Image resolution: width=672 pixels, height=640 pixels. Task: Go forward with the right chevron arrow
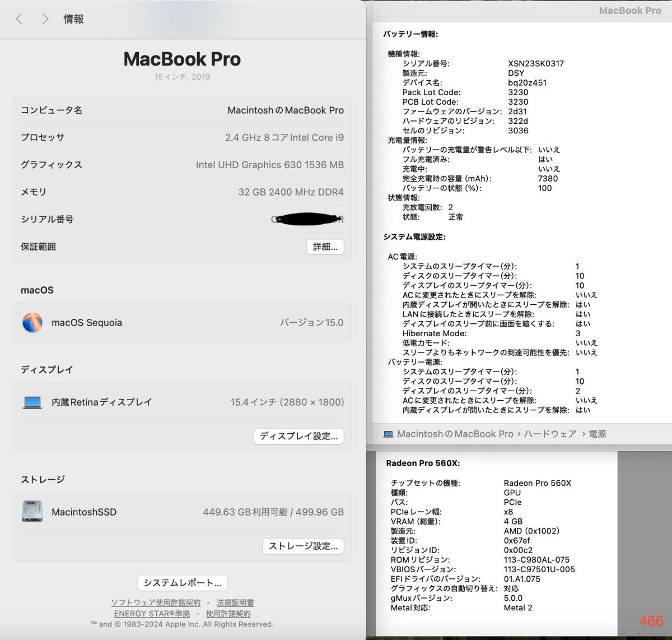click(45, 19)
